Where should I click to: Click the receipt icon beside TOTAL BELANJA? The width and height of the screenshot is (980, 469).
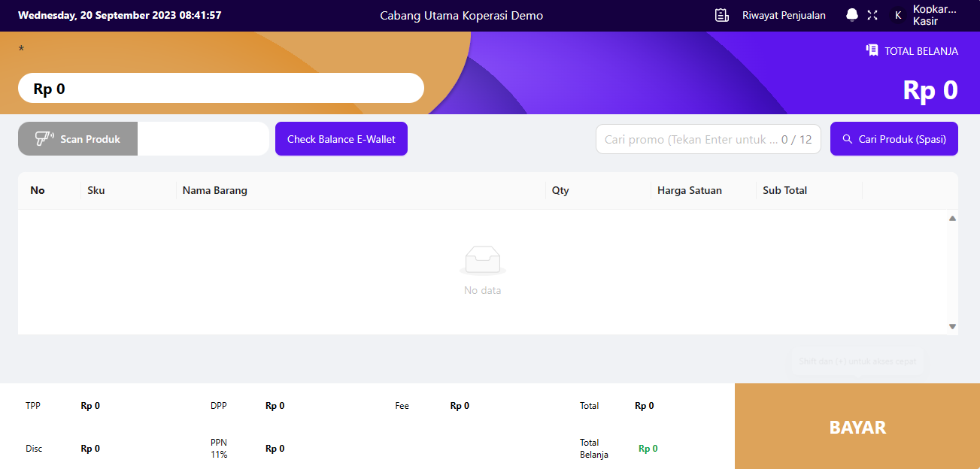point(872,50)
